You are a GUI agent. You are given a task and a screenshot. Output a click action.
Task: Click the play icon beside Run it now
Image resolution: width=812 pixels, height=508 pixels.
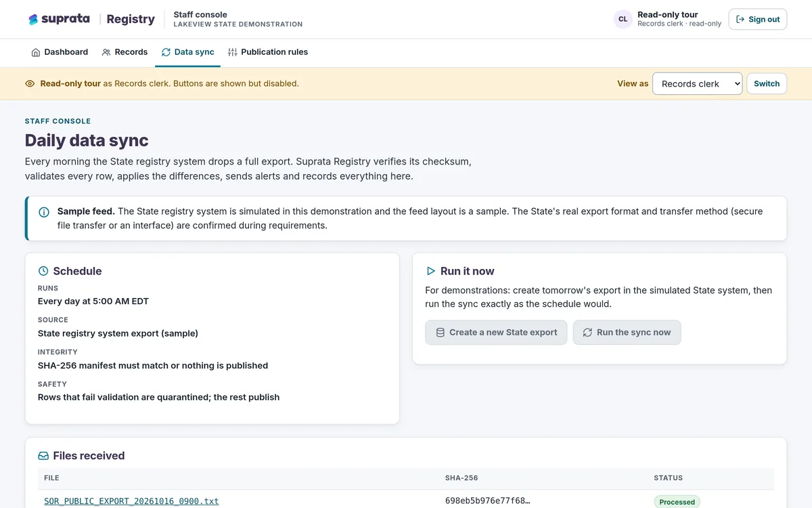[430, 271]
